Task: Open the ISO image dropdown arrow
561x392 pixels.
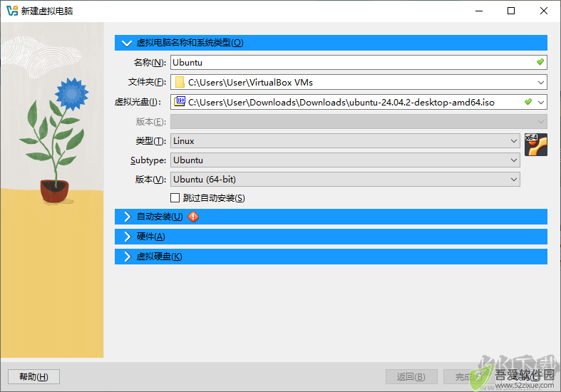Action: (x=540, y=103)
